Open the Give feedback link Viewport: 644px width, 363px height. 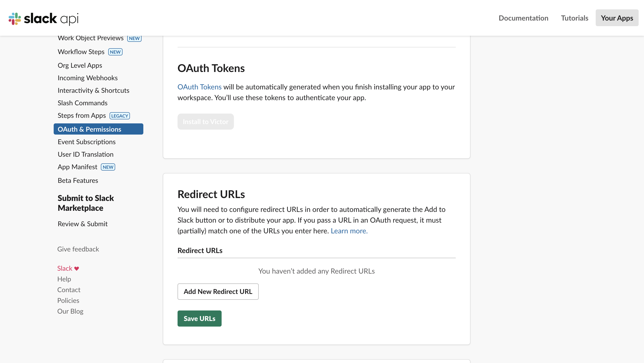pos(78,249)
